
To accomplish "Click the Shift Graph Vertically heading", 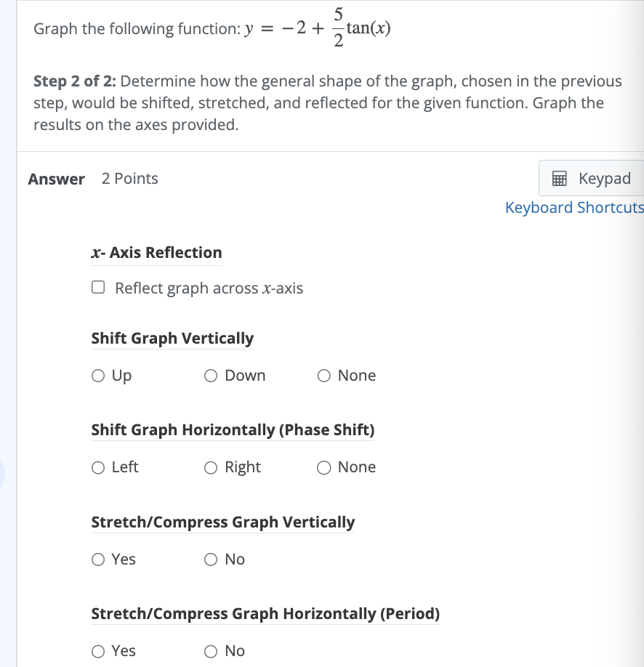I will [172, 339].
